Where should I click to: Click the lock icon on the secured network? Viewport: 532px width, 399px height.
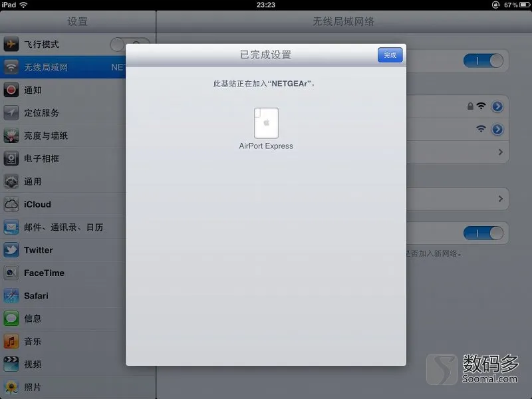470,106
